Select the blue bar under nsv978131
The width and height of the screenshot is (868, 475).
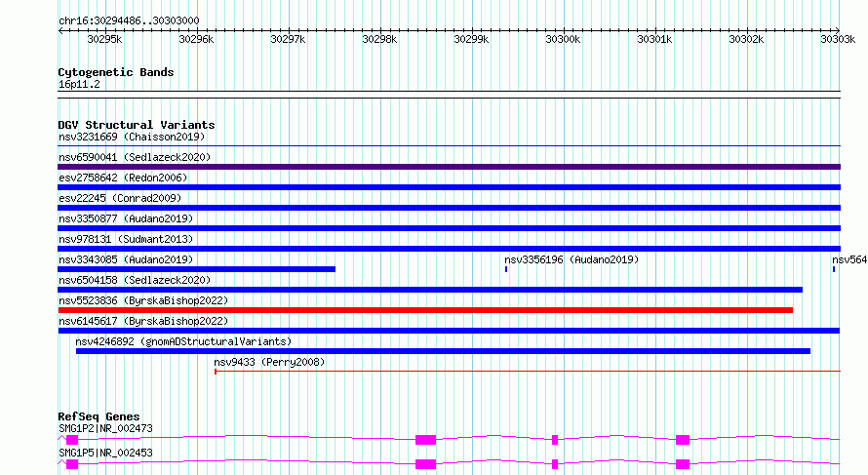pyautogui.click(x=449, y=249)
